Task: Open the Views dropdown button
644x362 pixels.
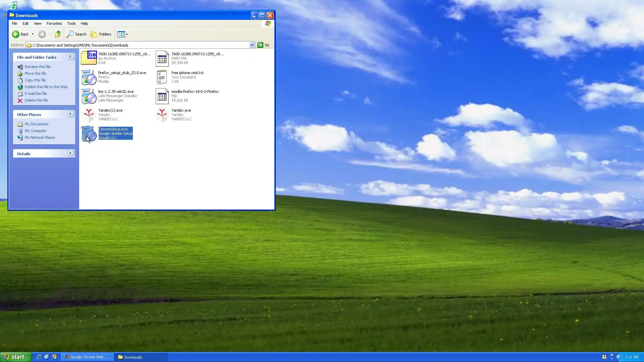Action: 123,34
